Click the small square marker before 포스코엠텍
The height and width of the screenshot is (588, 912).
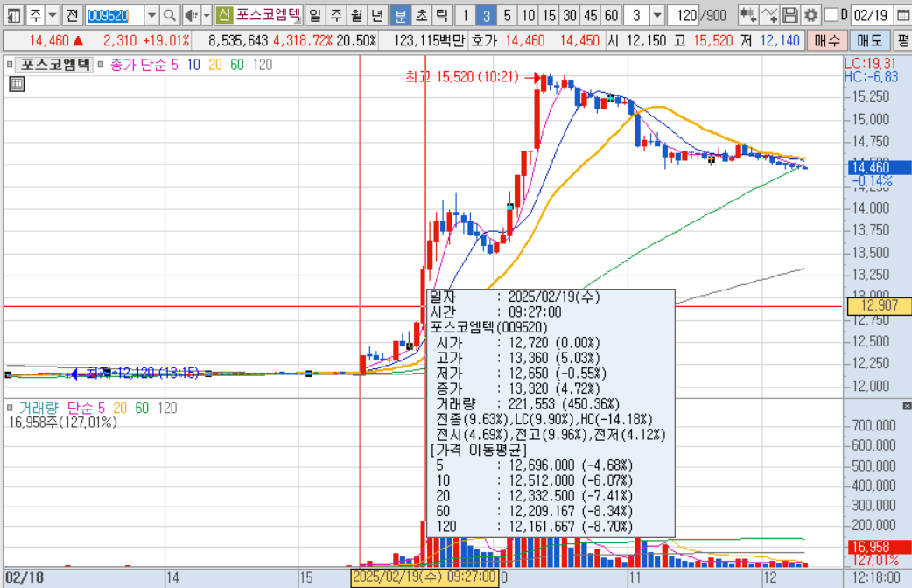(10, 65)
